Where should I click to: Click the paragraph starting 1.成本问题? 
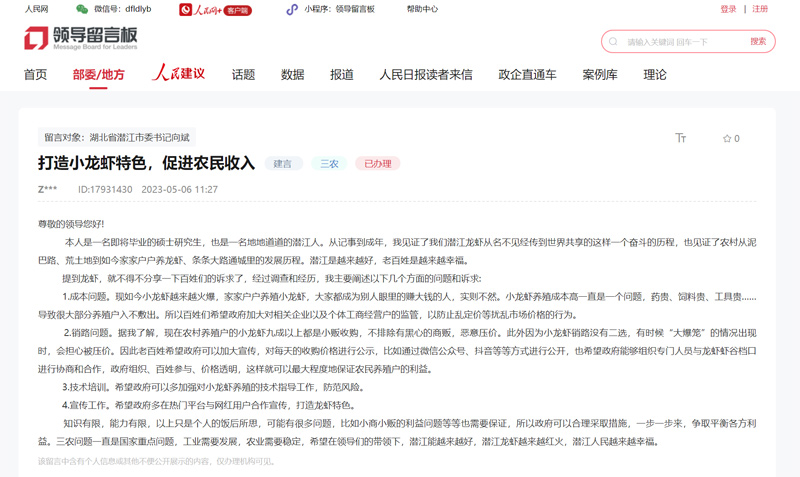(397, 306)
